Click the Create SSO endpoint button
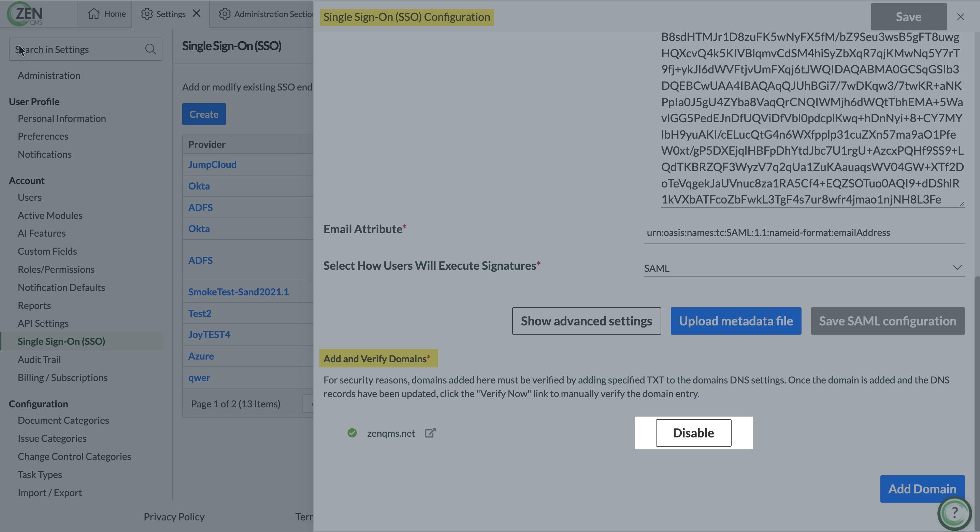This screenshot has height=532, width=980. pyautogui.click(x=204, y=114)
